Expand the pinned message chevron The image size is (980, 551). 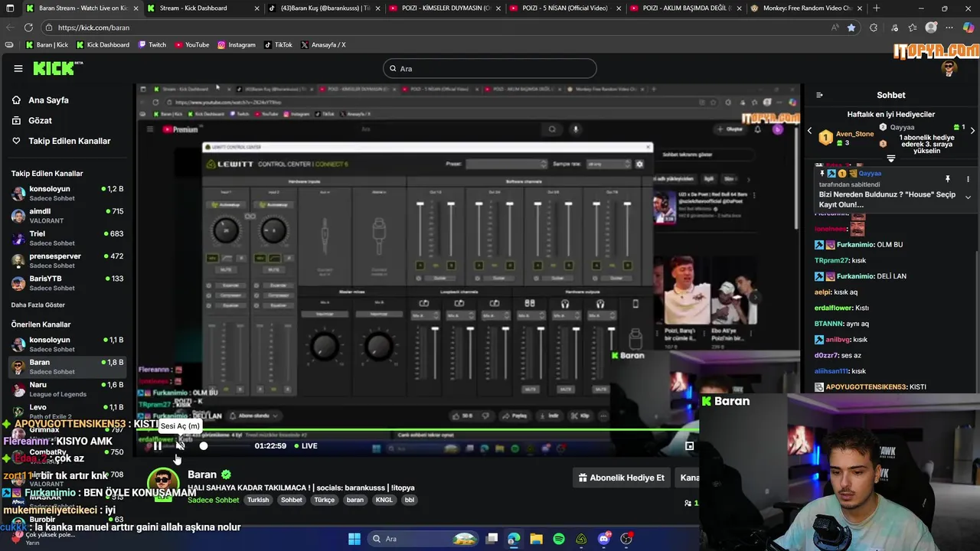pyautogui.click(x=968, y=197)
